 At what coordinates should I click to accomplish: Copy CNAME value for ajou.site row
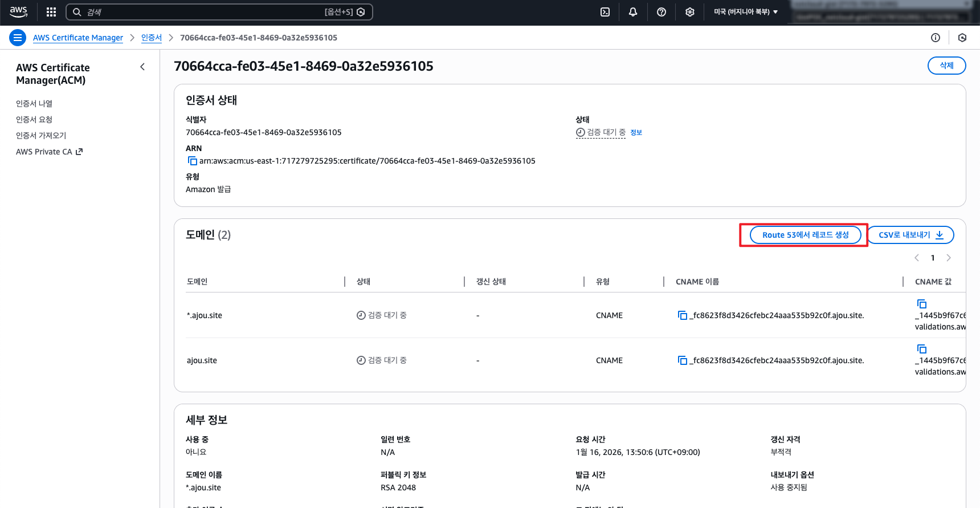coord(922,349)
